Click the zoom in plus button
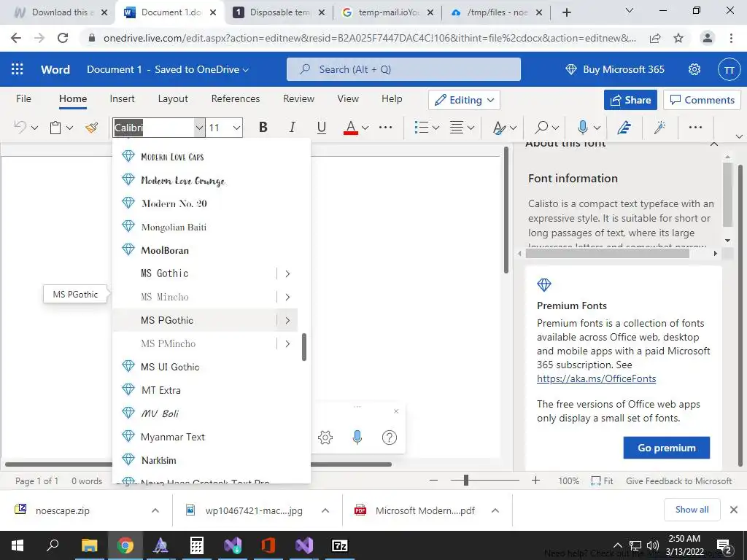This screenshot has height=560, width=747. pos(535,481)
